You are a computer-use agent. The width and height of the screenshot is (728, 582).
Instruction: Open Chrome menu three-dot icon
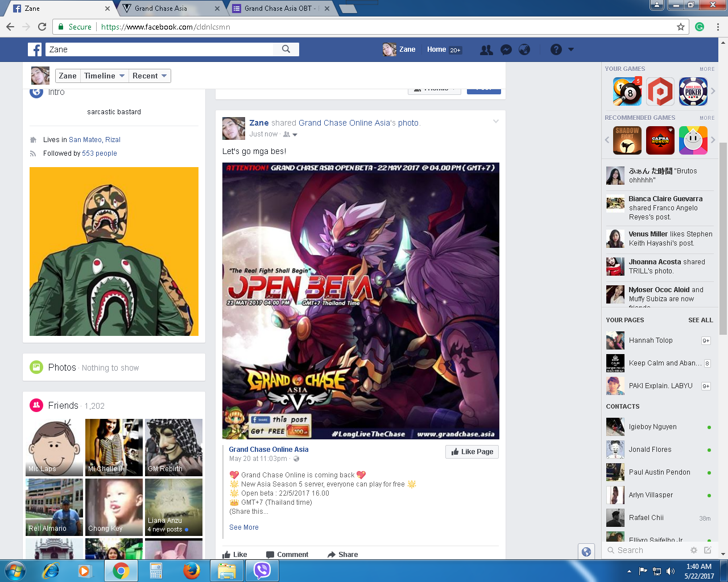pyautogui.click(x=718, y=27)
